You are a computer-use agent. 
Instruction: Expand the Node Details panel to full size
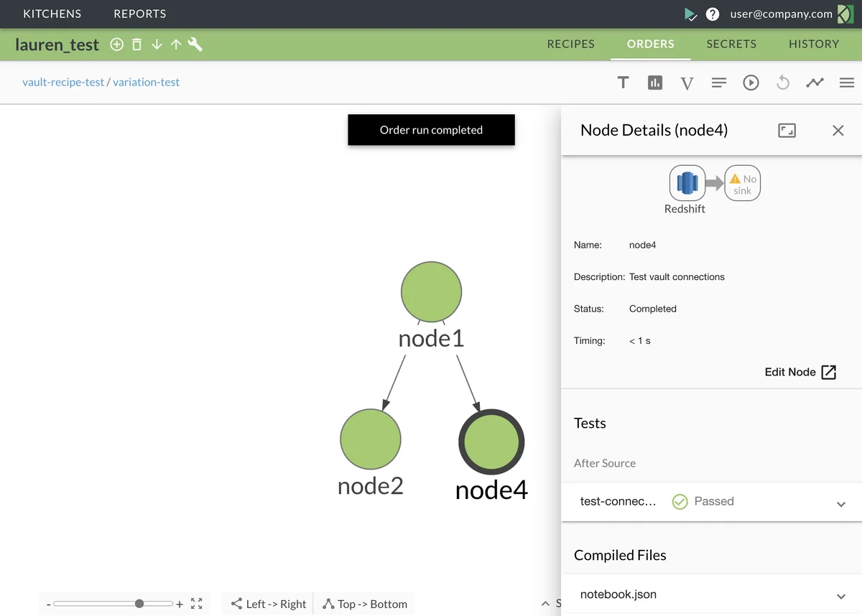[x=787, y=130]
